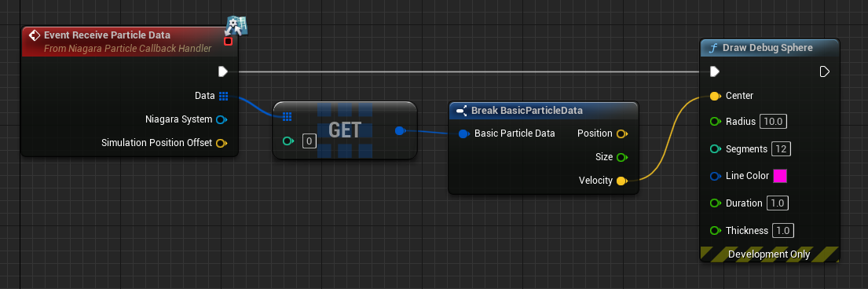Select the Draw Debug Sphere node title
Image resolution: width=868 pixels, height=289 pixels.
coord(767,48)
